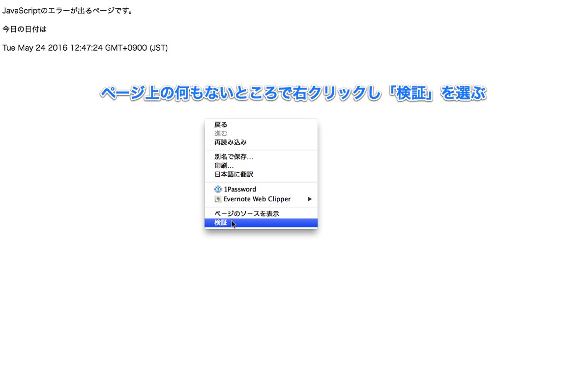Image resolution: width=588 pixels, height=373 pixels.
Task: Click the date text 'Tue May 24 2016 12:47:24 GMT+0900 (JST)'
Action: (x=85, y=48)
